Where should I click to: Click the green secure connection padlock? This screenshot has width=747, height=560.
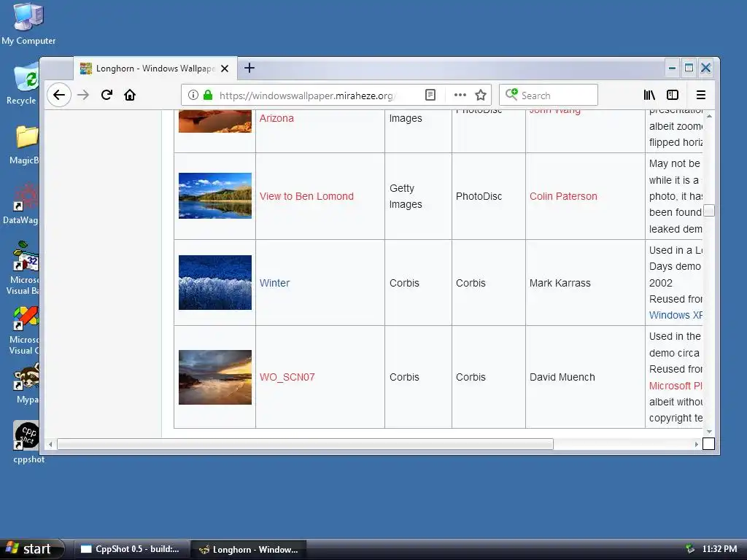(208, 95)
